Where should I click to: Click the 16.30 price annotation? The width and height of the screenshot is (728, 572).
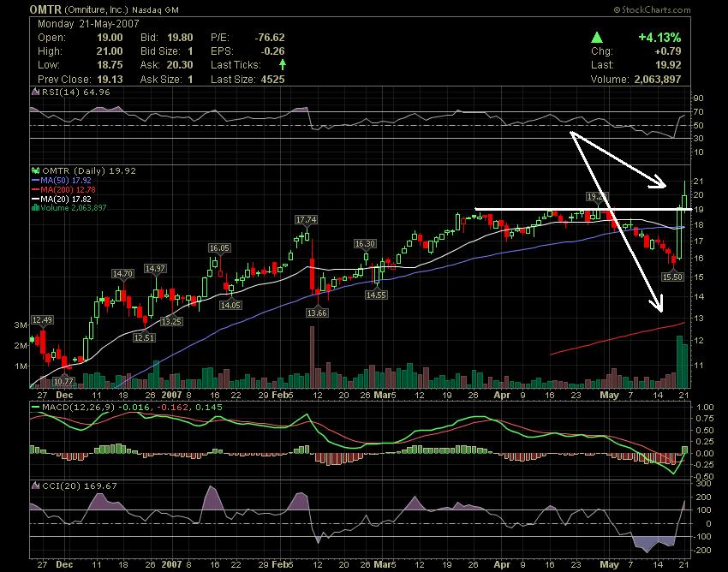(x=365, y=243)
